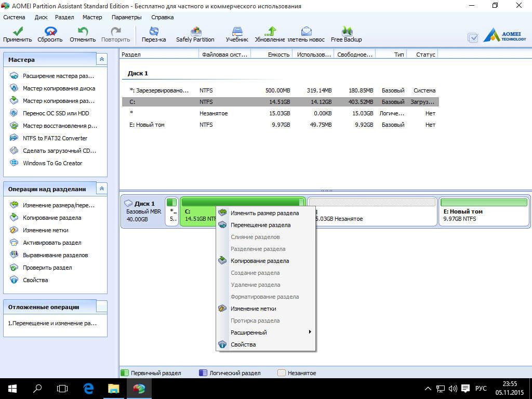
Task: Open the Параметры menu
Action: click(x=127, y=17)
